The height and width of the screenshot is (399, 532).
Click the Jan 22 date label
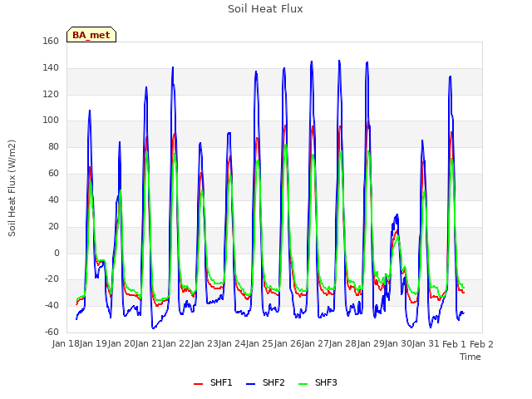[177, 344]
